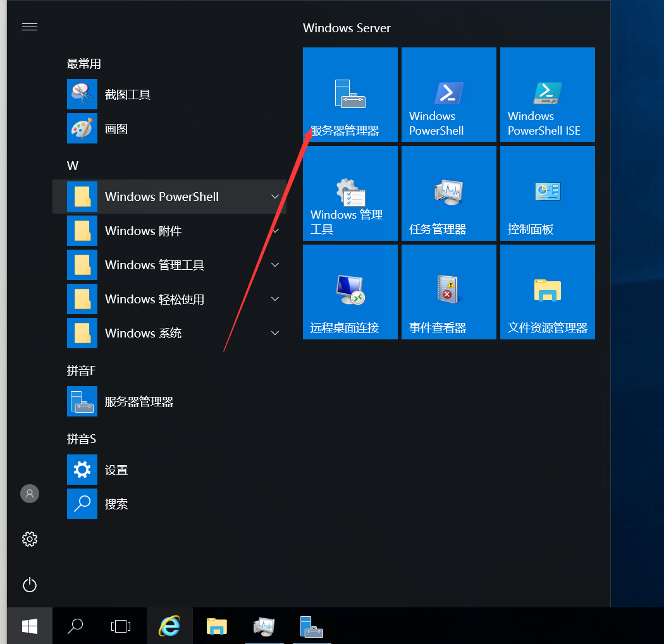Open the 服务器管理器 tile
The width and height of the screenshot is (664, 644).
pos(350,95)
